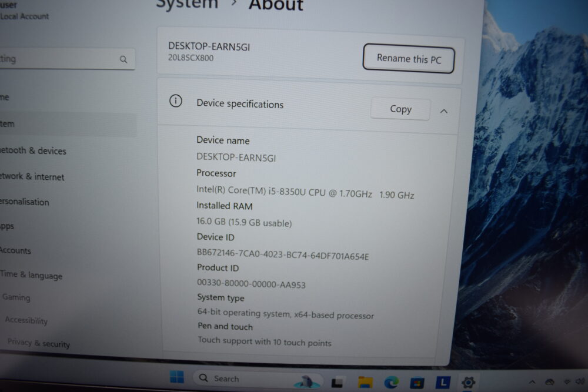Open Task View from the taskbar
Viewport: 588px width, 392px height.
click(x=337, y=382)
